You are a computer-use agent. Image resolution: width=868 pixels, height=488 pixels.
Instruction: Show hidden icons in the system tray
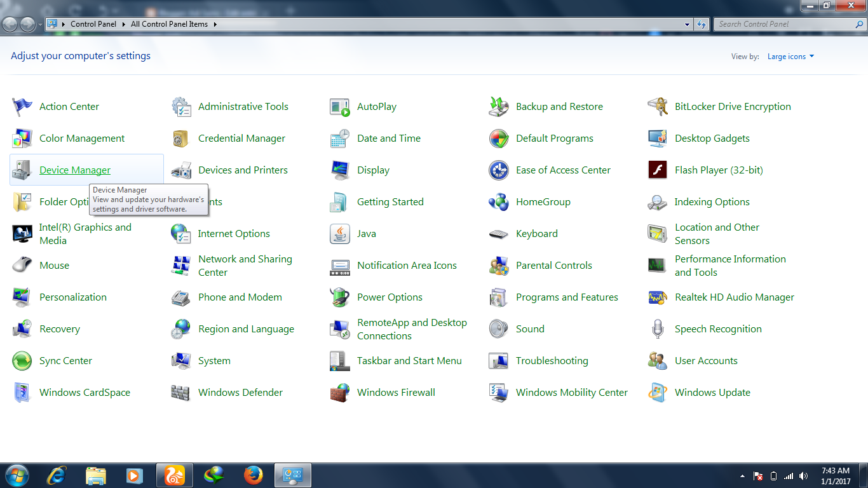point(742,476)
